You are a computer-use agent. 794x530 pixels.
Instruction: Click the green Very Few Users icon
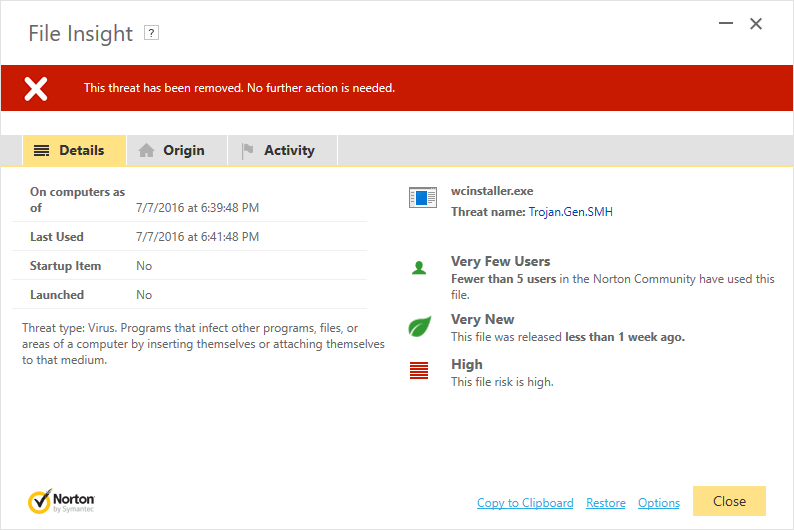coord(420,268)
